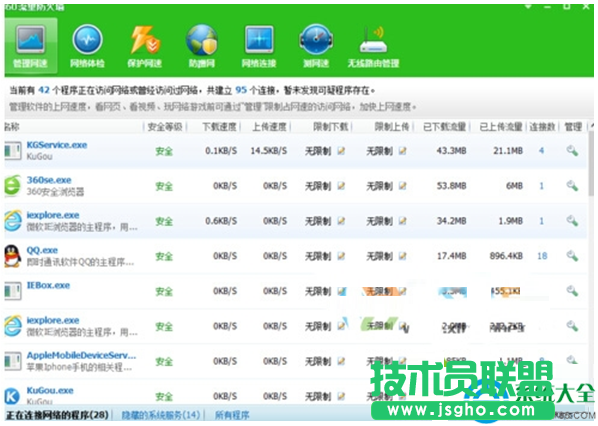This screenshot has height=426, width=598.
Task: Click the KuGou.exe K logo icon
Action: [12, 396]
